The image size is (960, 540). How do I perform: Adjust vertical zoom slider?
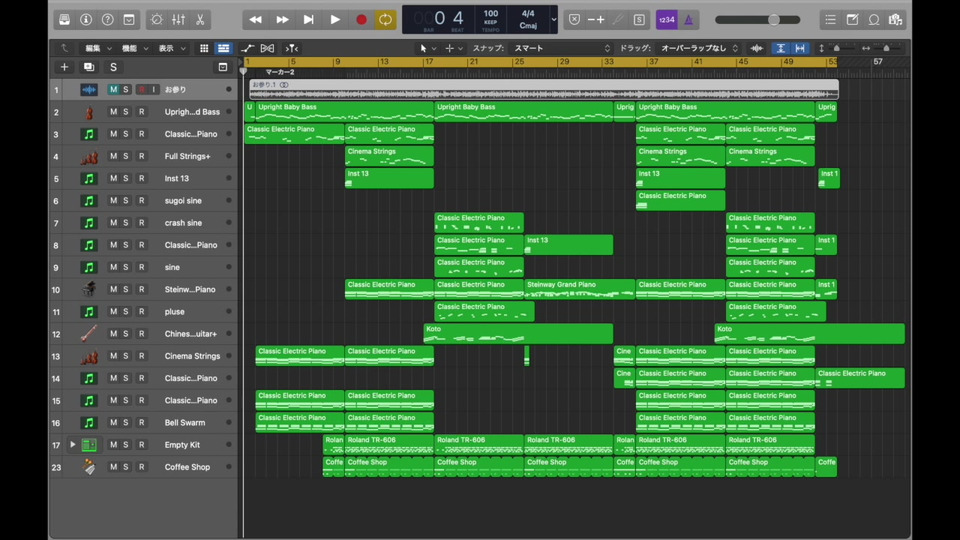pos(837,48)
